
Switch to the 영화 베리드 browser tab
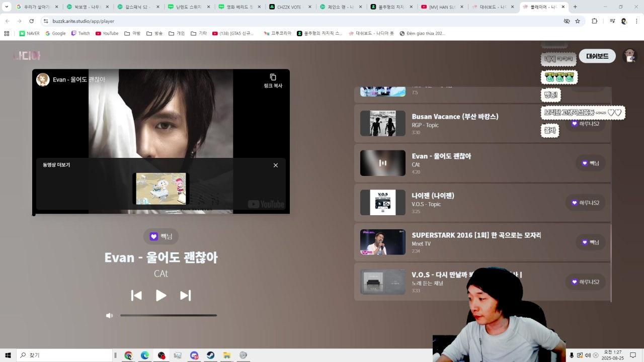pyautogui.click(x=239, y=7)
